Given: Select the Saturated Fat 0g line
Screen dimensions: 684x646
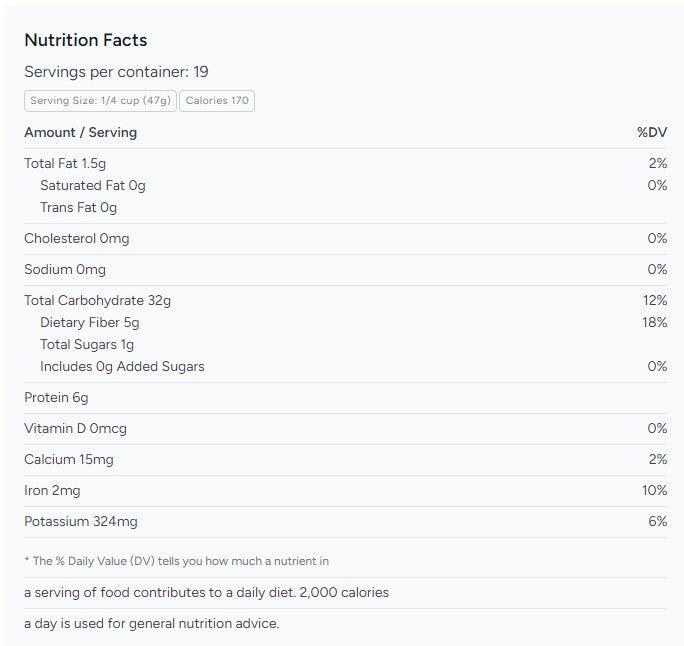Looking at the screenshot, I should (x=92, y=185).
